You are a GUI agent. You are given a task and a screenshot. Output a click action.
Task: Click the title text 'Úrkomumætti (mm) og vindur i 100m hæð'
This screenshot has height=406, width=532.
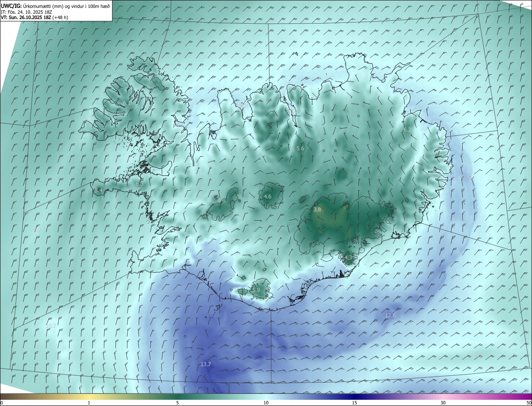click(x=66, y=6)
